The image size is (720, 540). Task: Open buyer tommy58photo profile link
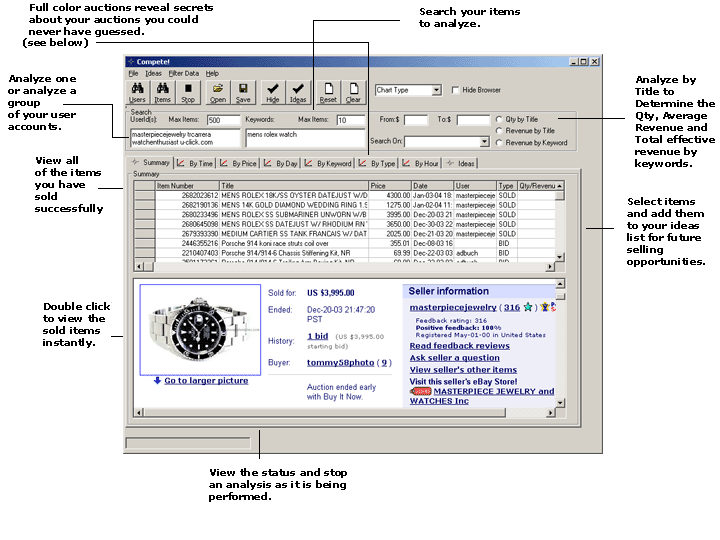(x=340, y=362)
